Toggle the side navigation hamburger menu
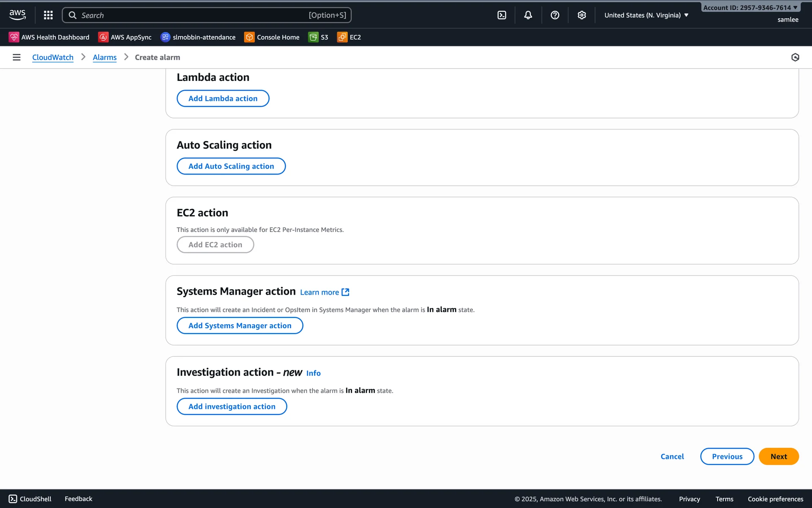812x508 pixels. [16, 57]
